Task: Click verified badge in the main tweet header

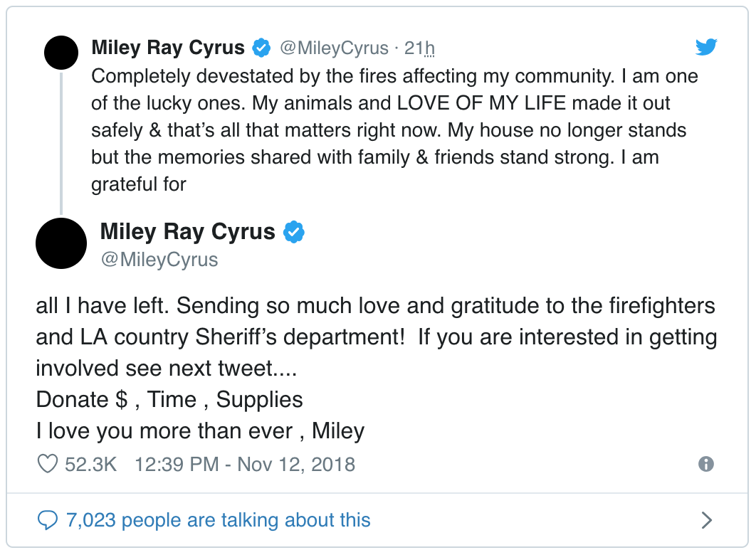Action: (x=293, y=232)
